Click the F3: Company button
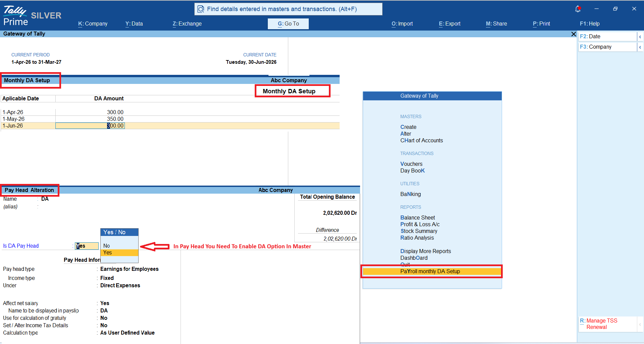The width and height of the screenshot is (644, 344). tap(607, 47)
